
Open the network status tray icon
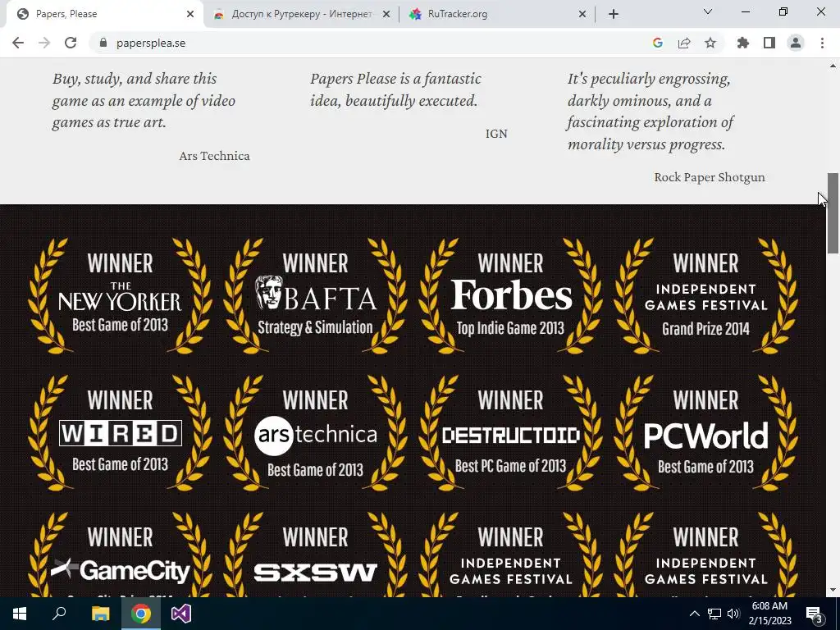pos(714,614)
